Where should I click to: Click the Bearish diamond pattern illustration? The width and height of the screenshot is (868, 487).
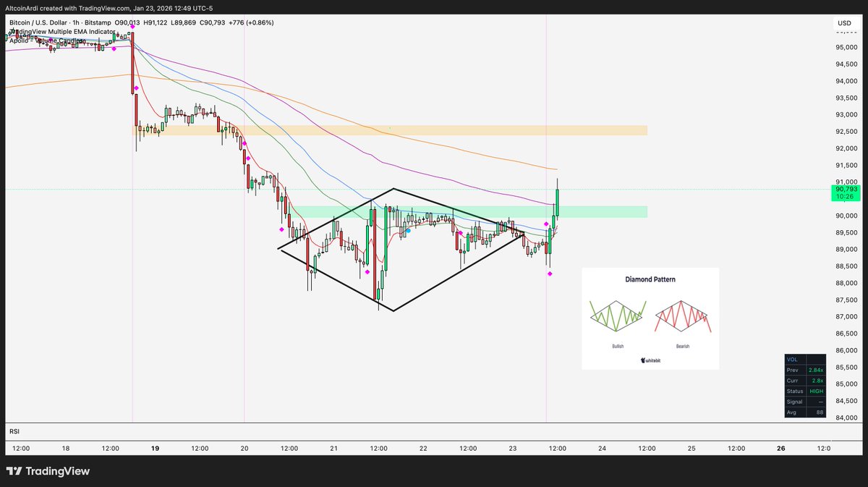tap(684, 316)
